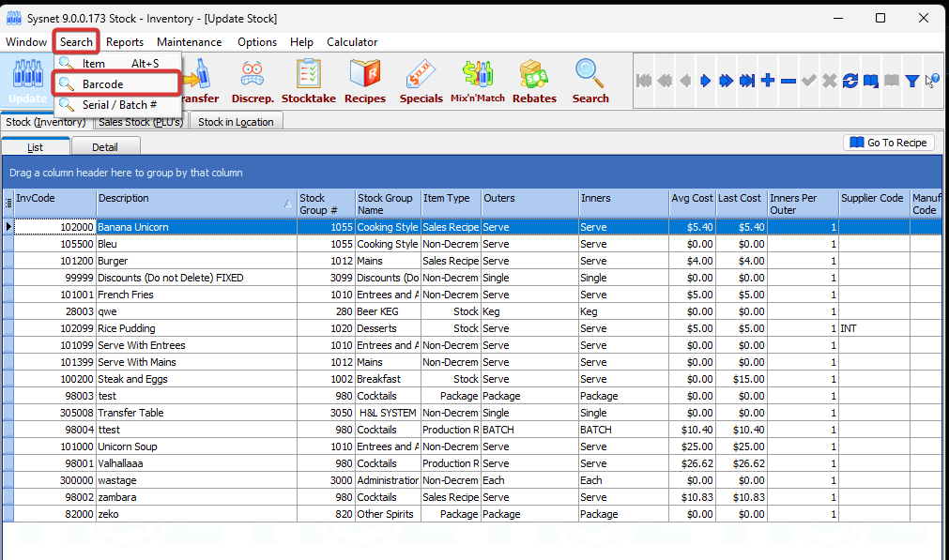Click the grid column chooser icon
949x560 pixels.
(x=8, y=204)
